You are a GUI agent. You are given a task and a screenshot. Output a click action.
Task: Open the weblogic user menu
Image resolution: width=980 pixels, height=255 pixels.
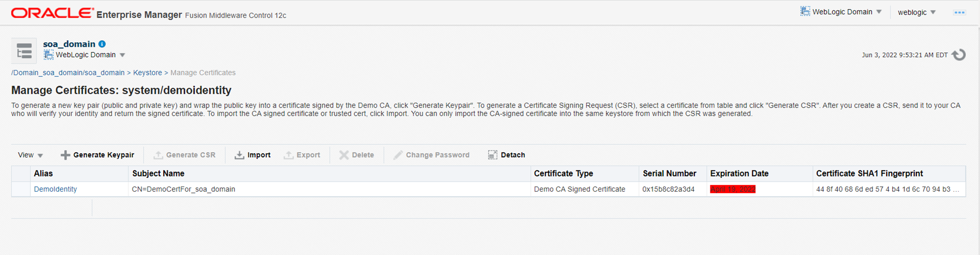pyautogui.click(x=917, y=12)
